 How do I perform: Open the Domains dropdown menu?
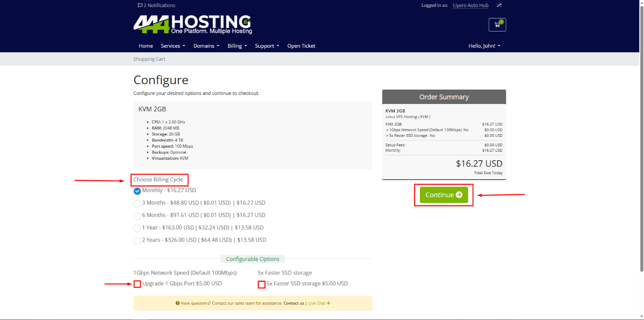tap(206, 46)
